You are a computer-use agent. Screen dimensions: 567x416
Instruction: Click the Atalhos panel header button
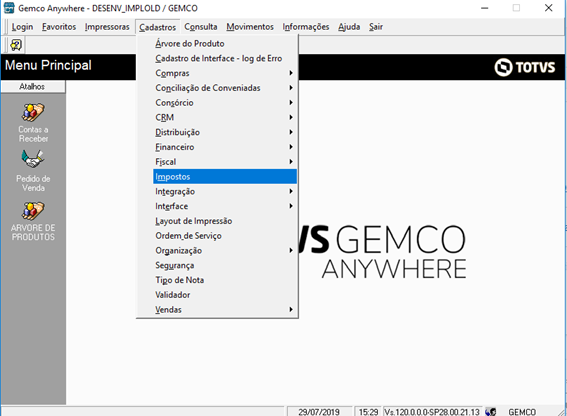tap(33, 87)
